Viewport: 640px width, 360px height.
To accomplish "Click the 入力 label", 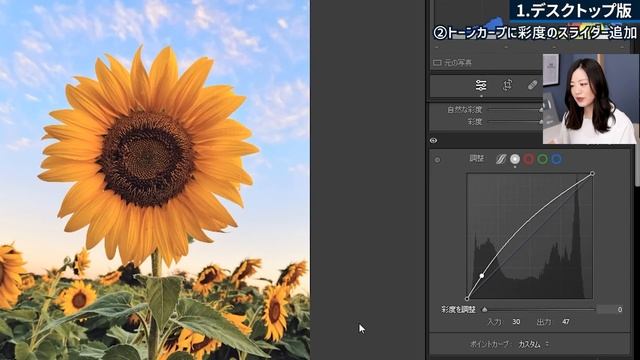I will (494, 322).
